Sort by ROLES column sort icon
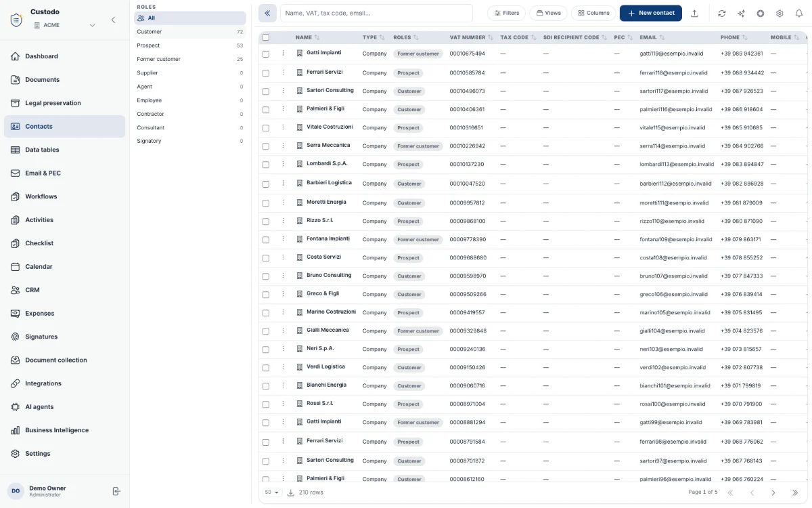 click(x=415, y=37)
